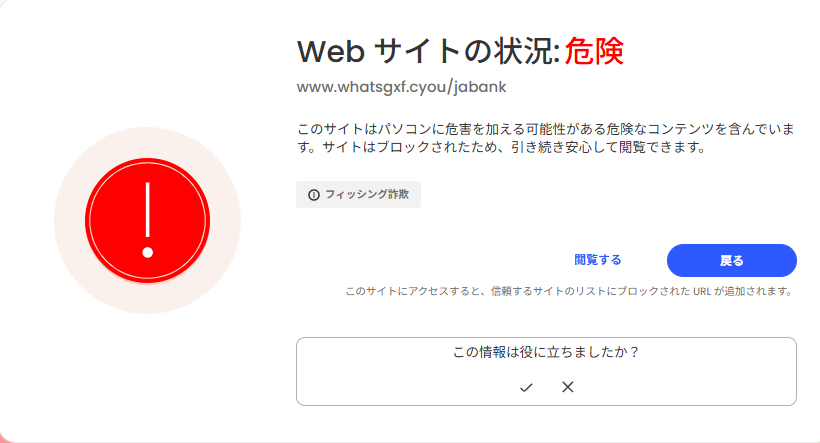Mark the info as not helpful using the X

pyautogui.click(x=567, y=387)
